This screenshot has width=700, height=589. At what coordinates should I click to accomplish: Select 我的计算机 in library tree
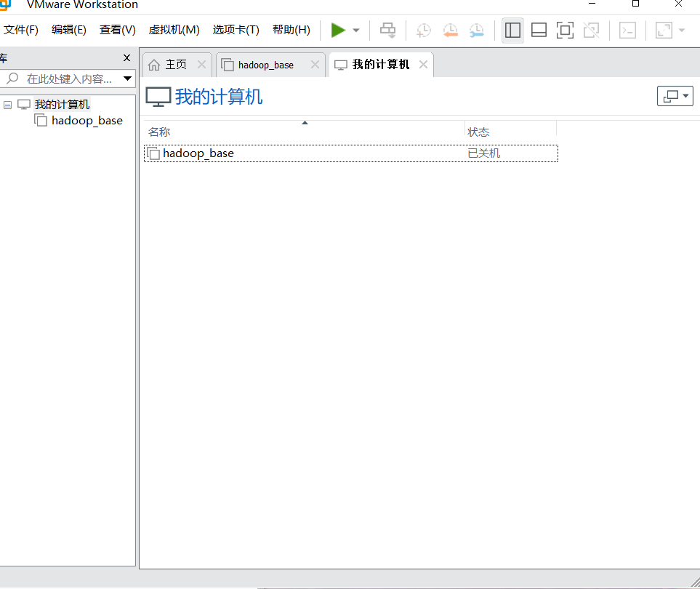62,105
